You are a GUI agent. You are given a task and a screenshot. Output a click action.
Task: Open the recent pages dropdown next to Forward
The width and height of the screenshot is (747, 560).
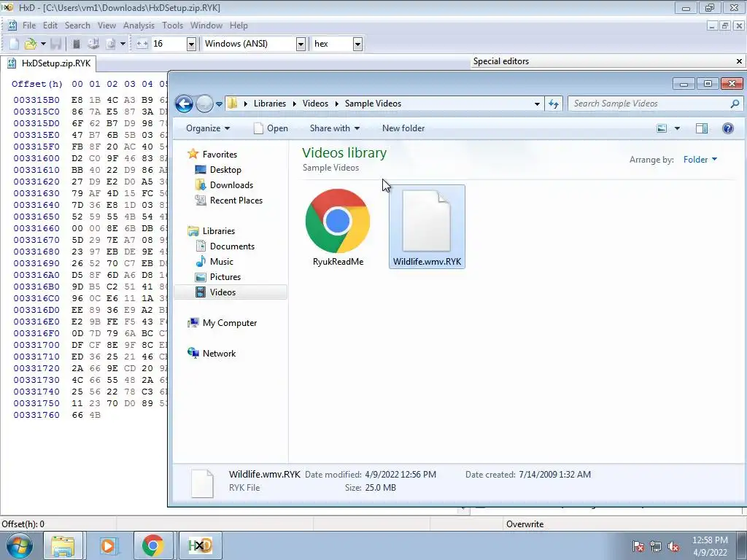[219, 104]
